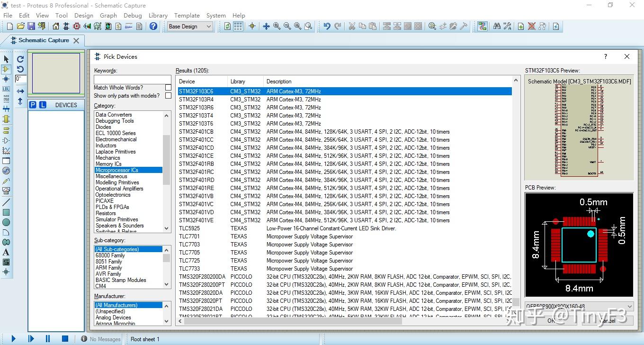
Task: Click results horizontal scrollbar thumb
Action: (293, 321)
